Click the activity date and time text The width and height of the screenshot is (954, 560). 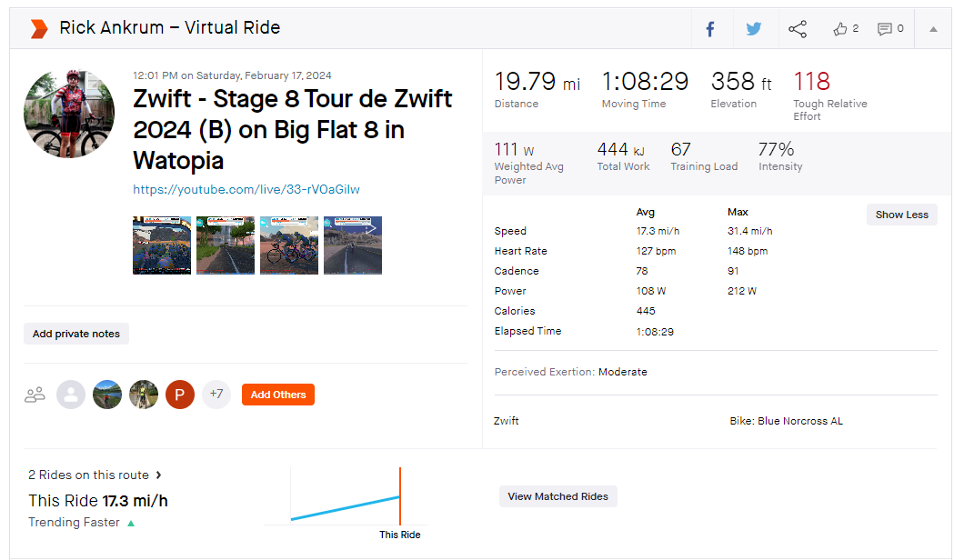(232, 75)
